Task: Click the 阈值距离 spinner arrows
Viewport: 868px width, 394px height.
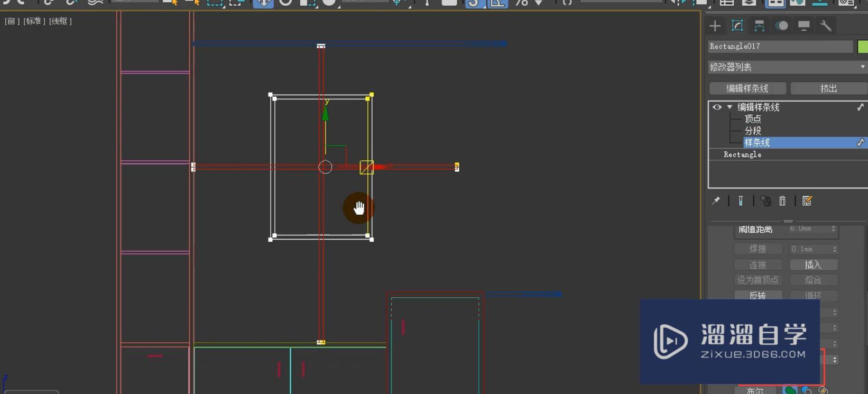Action: 834,229
